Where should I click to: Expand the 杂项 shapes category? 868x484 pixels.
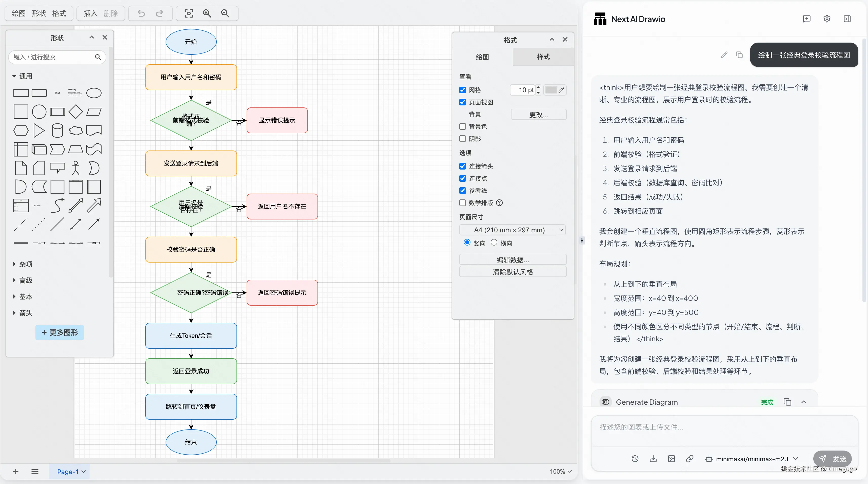point(26,264)
